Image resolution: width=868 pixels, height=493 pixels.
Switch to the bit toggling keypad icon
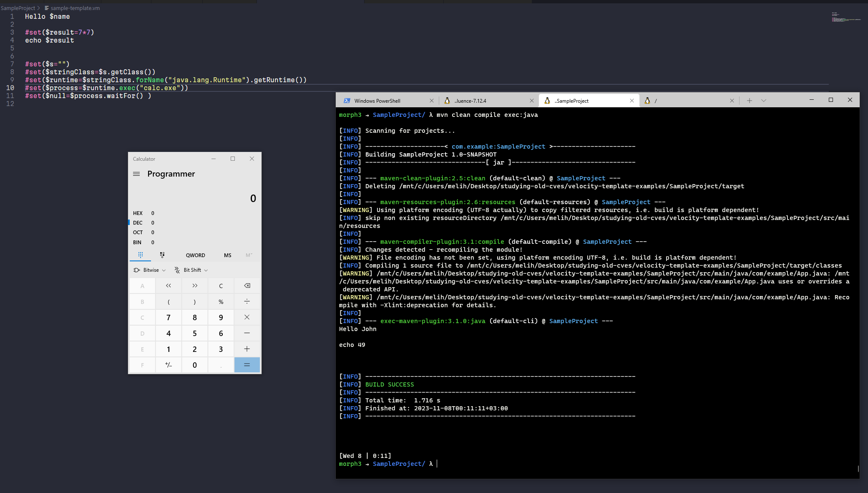point(162,255)
